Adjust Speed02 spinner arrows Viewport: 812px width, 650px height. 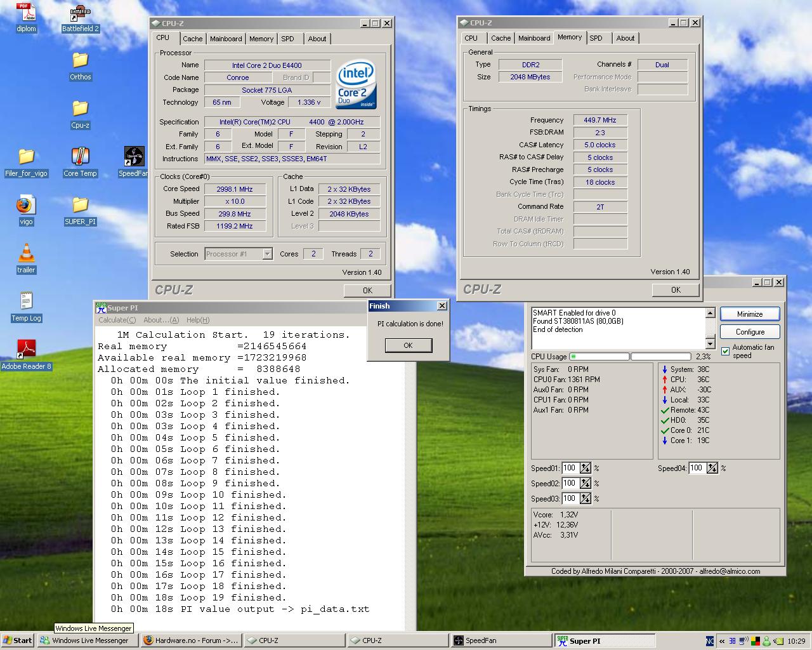point(585,484)
